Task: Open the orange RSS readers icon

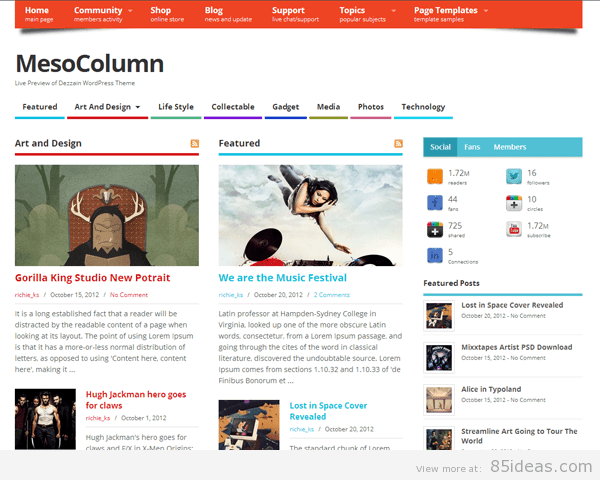Action: click(435, 176)
